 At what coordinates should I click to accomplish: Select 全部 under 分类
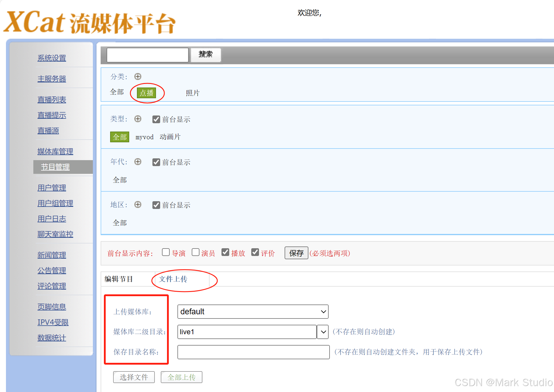[117, 92]
